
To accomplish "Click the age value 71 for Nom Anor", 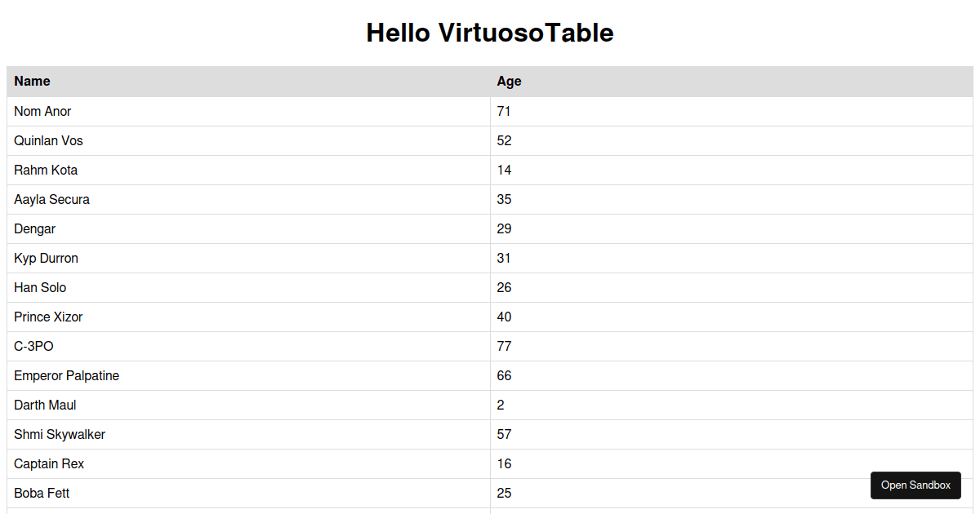I will tap(504, 111).
